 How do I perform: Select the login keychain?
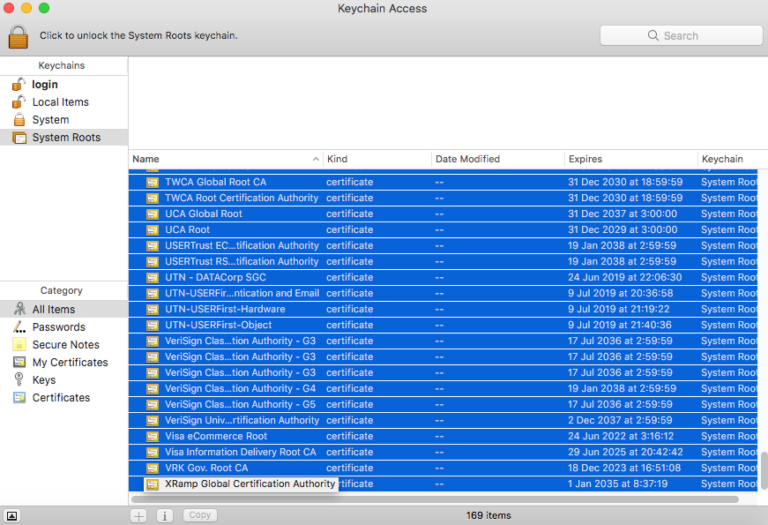[x=45, y=85]
